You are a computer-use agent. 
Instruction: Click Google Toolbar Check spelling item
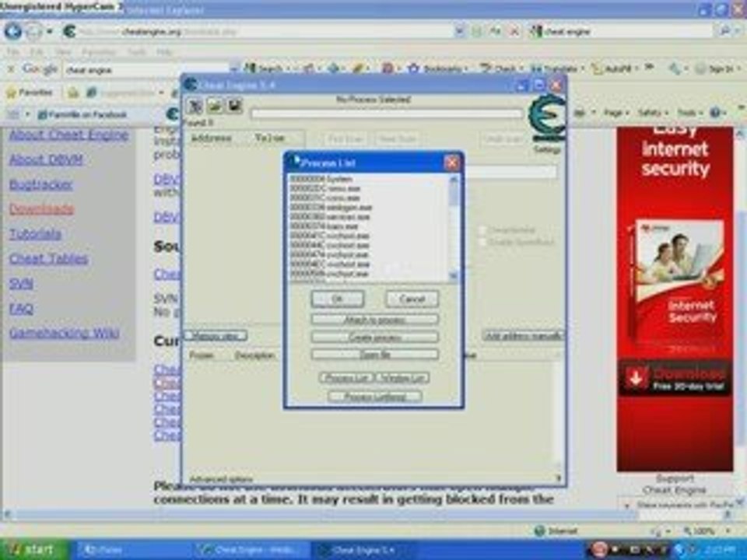(500, 69)
